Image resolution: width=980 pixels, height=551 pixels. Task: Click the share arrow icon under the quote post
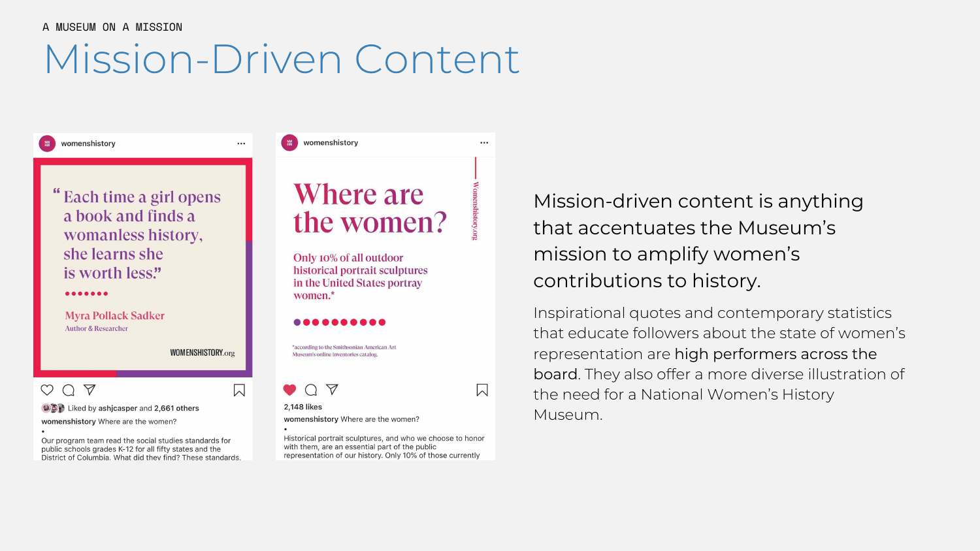(90, 390)
